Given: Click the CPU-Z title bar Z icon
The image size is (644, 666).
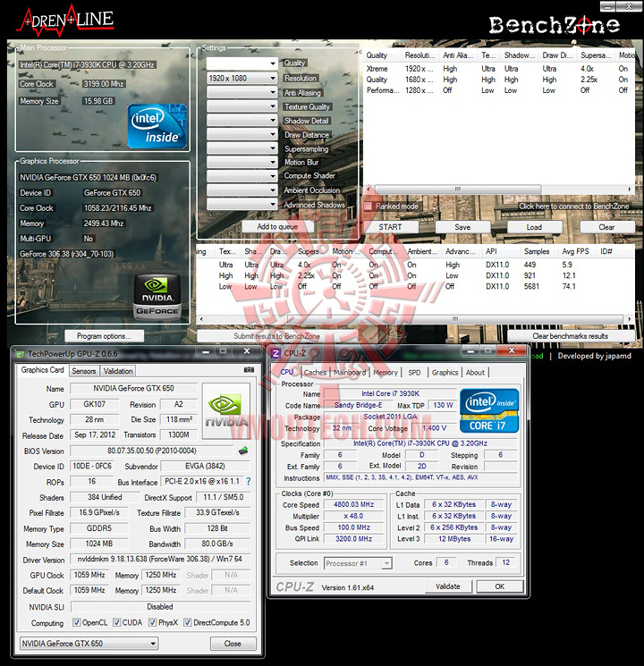Looking at the screenshot, I should coord(275,353).
